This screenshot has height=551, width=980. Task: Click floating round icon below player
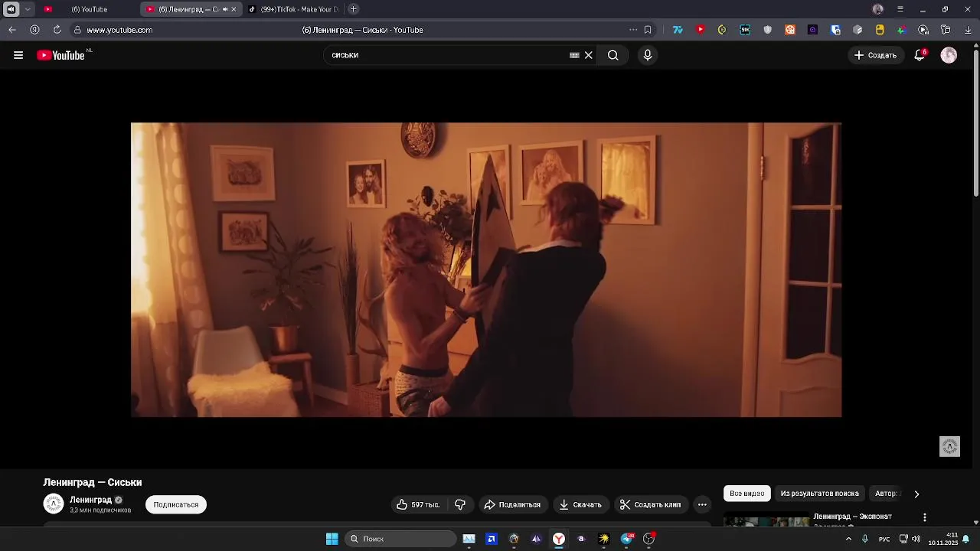point(949,447)
